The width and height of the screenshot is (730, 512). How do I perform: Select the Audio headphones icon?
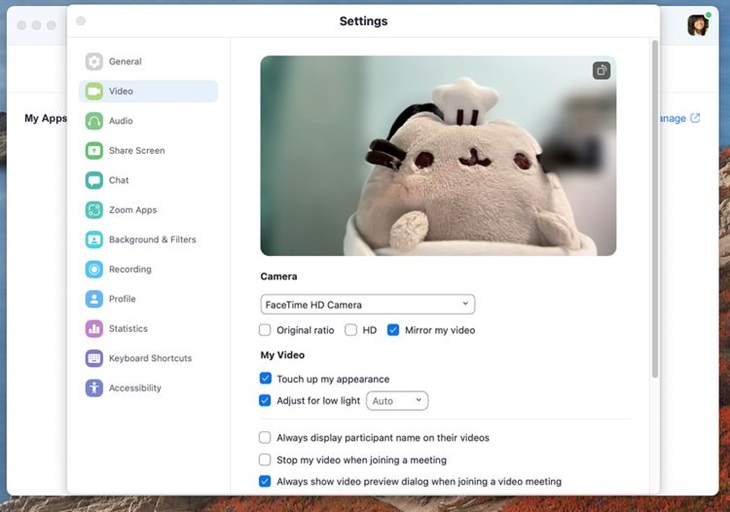[x=94, y=121]
